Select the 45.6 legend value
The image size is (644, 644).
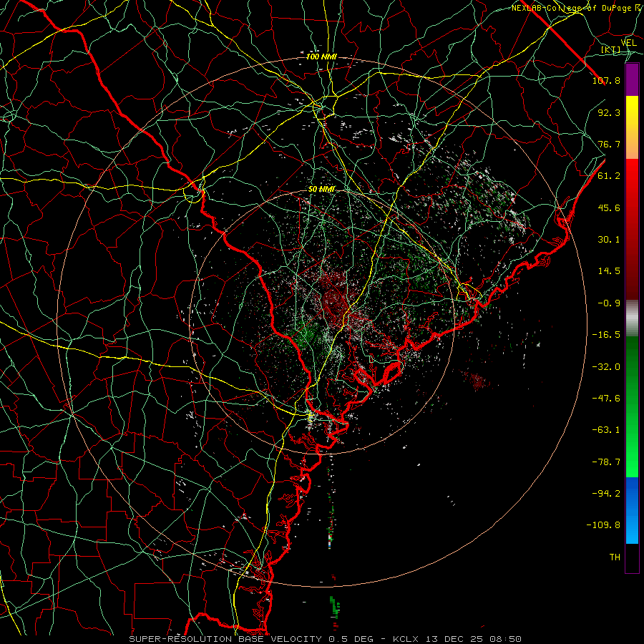609,208
